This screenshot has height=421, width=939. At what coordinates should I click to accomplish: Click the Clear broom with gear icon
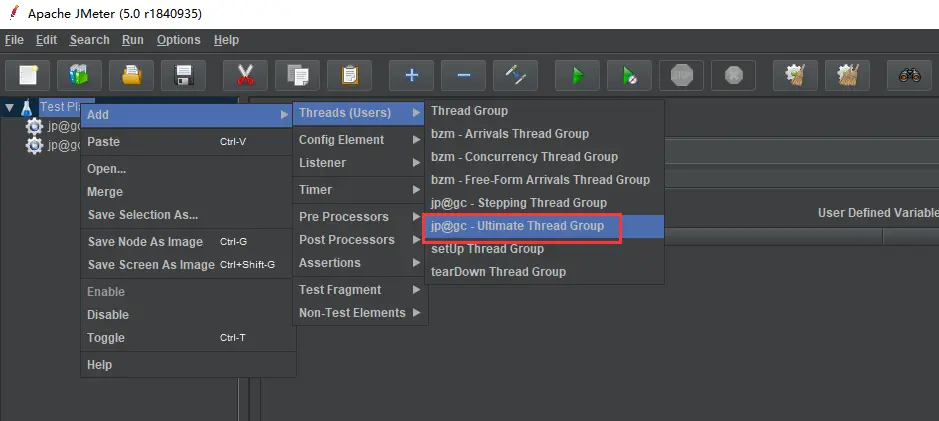(795, 75)
